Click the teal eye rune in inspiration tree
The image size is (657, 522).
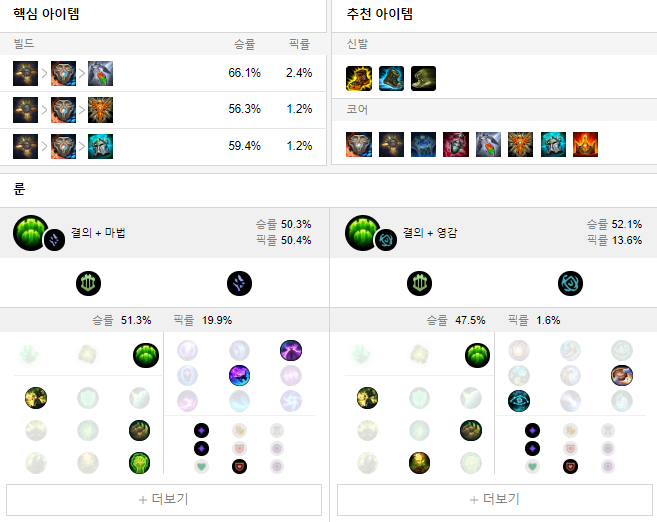pyautogui.click(x=519, y=401)
